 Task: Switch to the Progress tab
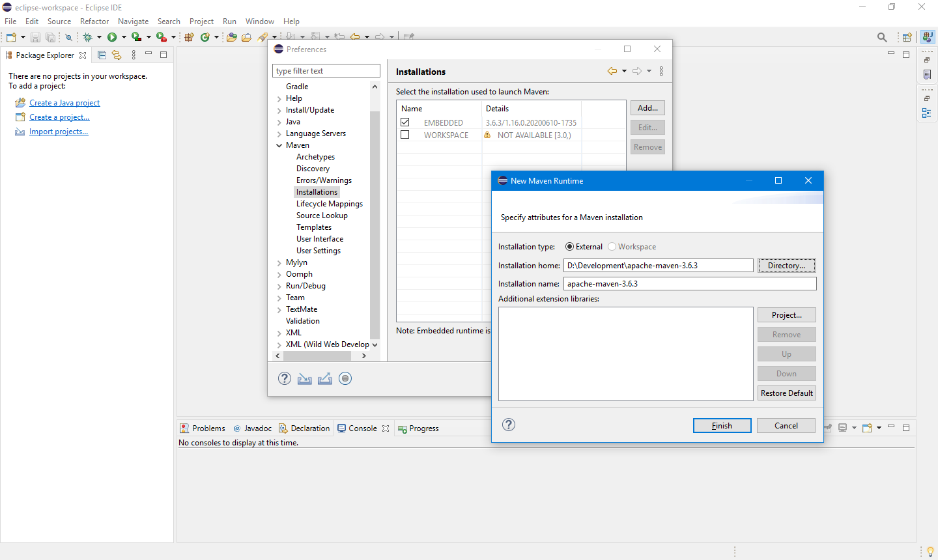[x=418, y=428]
